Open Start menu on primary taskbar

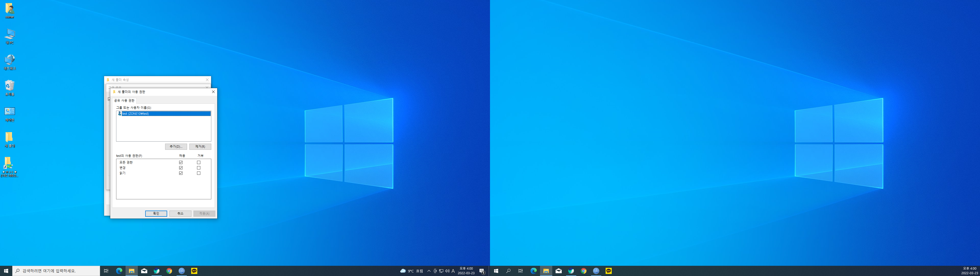[6, 271]
